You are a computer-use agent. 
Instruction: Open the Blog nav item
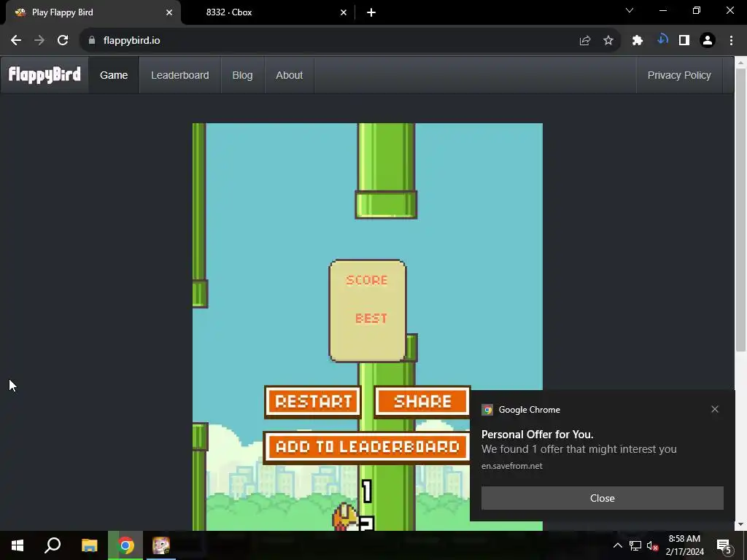[242, 75]
